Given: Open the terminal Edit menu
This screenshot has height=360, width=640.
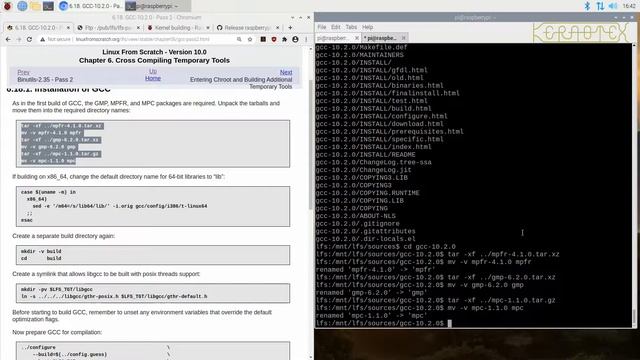Looking at the screenshot, I should pos(336,27).
